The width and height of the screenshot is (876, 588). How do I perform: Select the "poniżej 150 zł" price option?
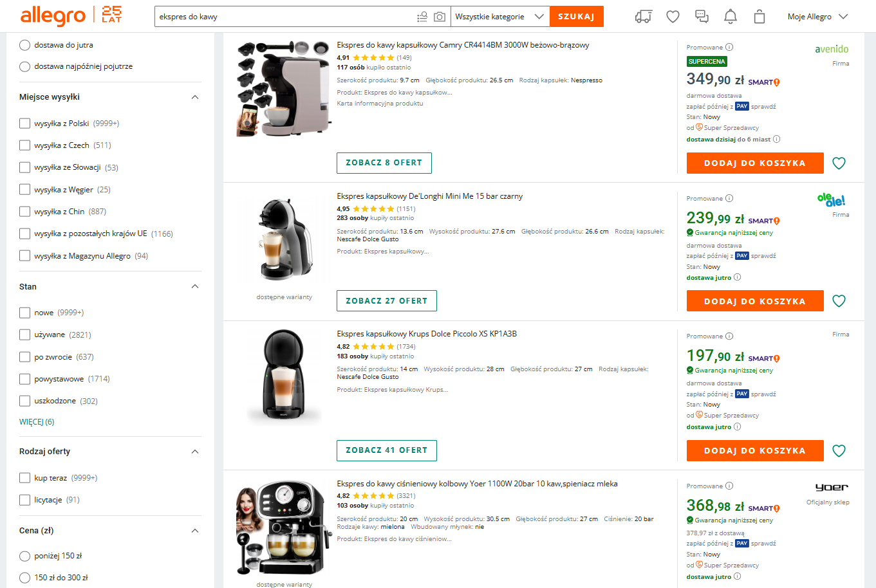coord(25,556)
